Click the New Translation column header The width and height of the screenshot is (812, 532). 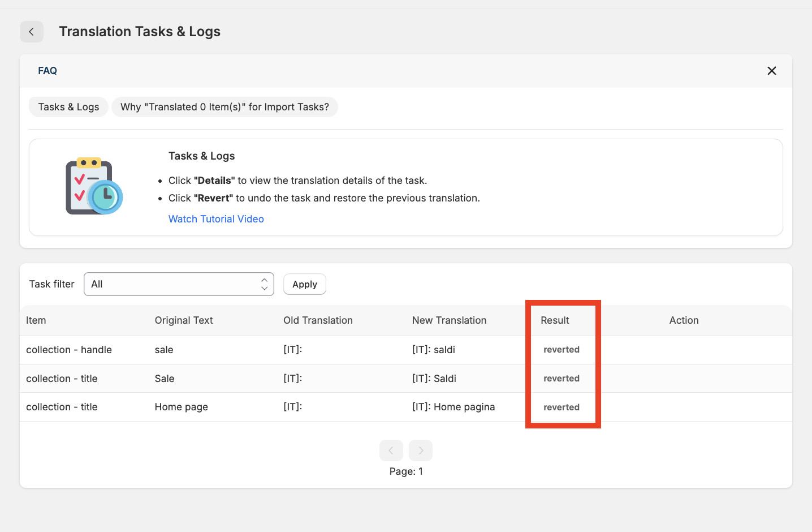[449, 320]
